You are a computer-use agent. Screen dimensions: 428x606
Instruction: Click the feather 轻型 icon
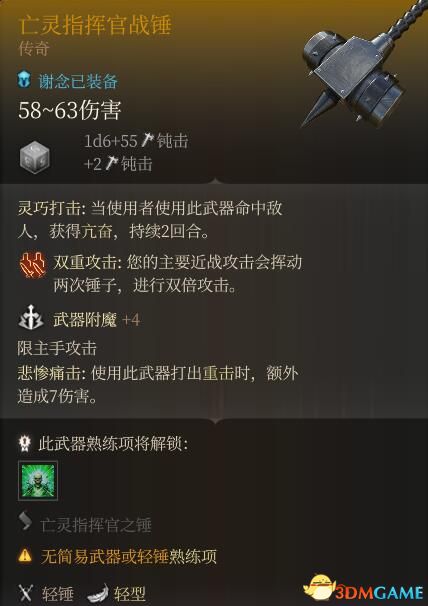tap(98, 593)
